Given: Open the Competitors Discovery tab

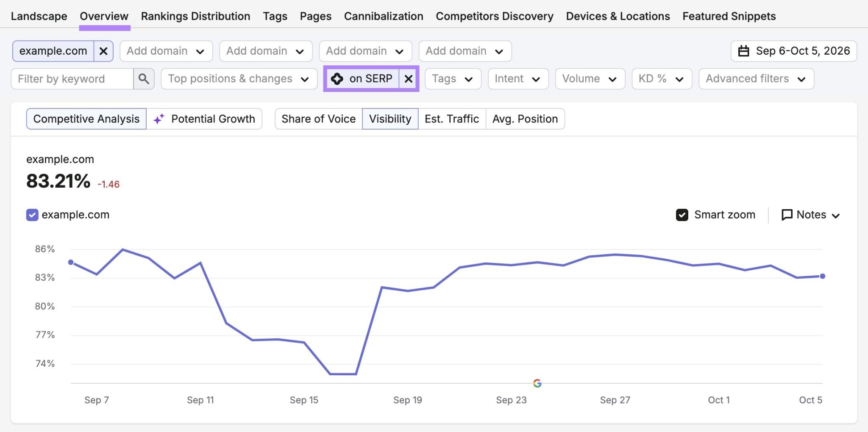Looking at the screenshot, I should coord(495,16).
